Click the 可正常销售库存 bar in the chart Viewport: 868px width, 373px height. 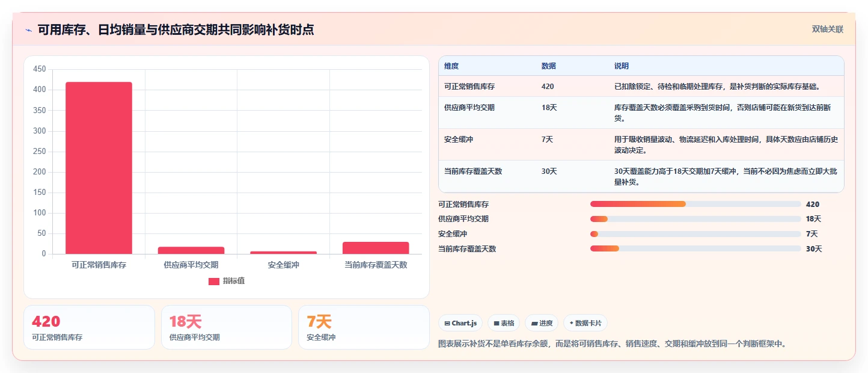pyautogui.click(x=99, y=168)
